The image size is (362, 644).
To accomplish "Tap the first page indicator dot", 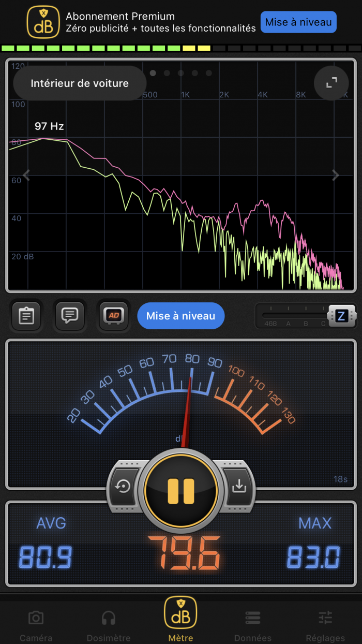I will pos(153,73).
